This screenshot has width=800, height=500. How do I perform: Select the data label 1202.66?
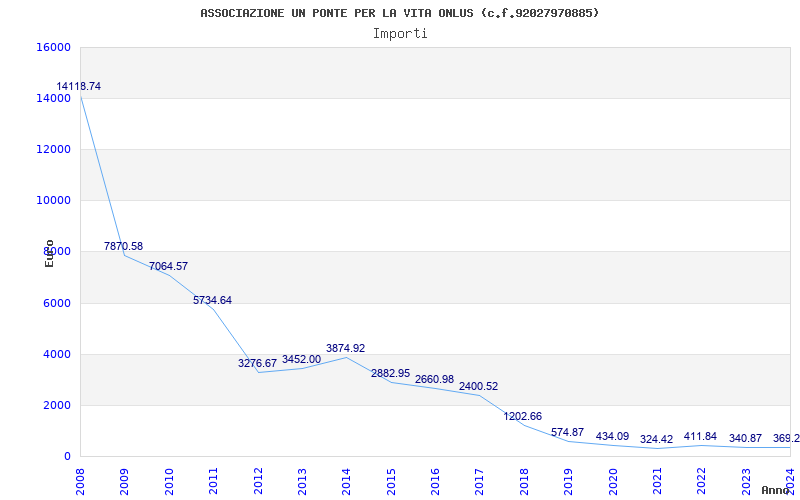click(522, 416)
